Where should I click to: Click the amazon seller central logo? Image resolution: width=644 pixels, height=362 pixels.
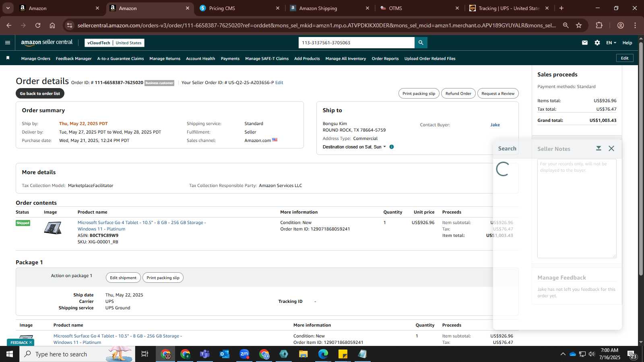pos(47,42)
